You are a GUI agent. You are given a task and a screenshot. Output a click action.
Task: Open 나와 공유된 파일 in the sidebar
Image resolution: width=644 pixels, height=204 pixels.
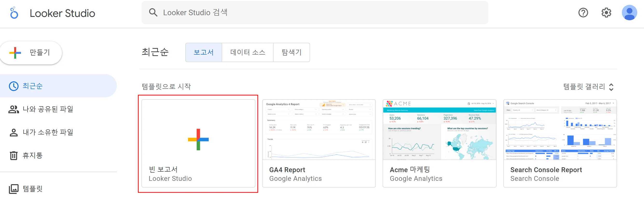click(x=58, y=109)
